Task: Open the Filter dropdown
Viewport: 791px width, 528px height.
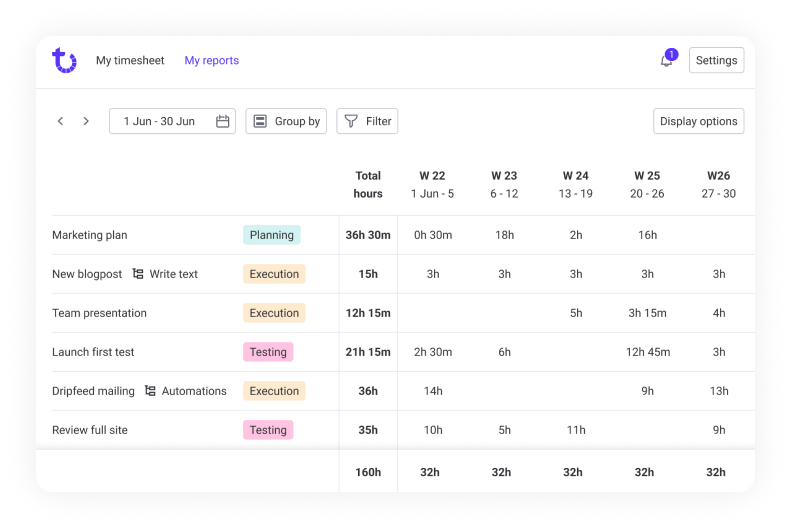Action: point(367,121)
